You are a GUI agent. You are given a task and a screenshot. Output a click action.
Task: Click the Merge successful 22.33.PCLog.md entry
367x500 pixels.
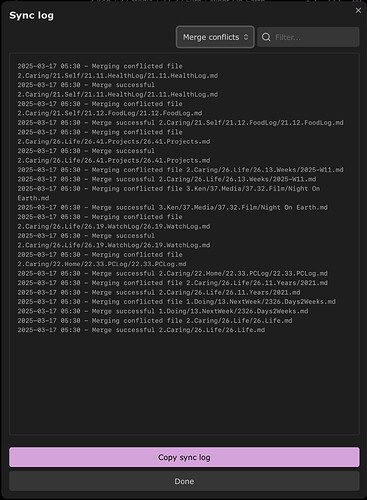172,273
